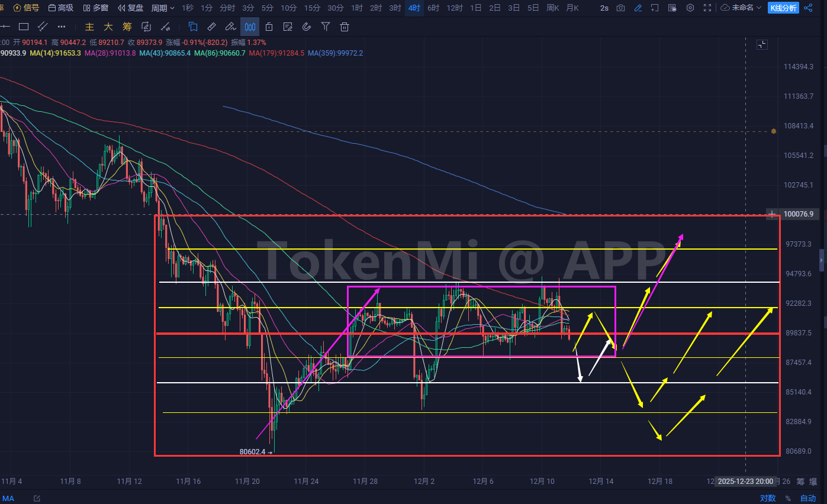Expand more drawing tools via ellipsis
This screenshot has width=827, height=504.
(x=62, y=27)
